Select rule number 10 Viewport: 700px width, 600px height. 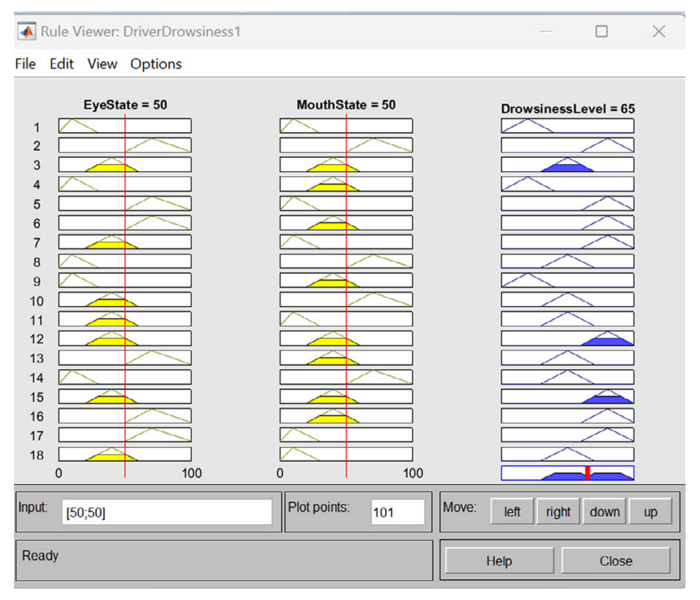37,301
